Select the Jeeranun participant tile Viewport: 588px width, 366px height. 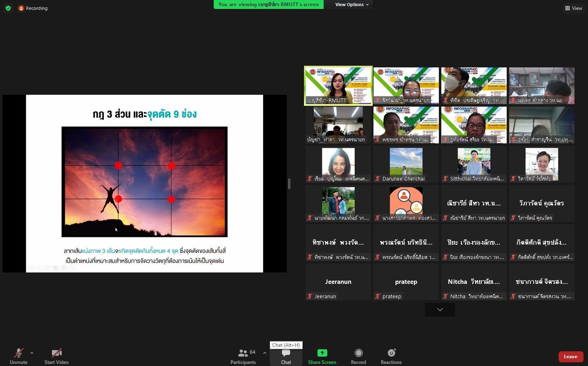click(338, 282)
